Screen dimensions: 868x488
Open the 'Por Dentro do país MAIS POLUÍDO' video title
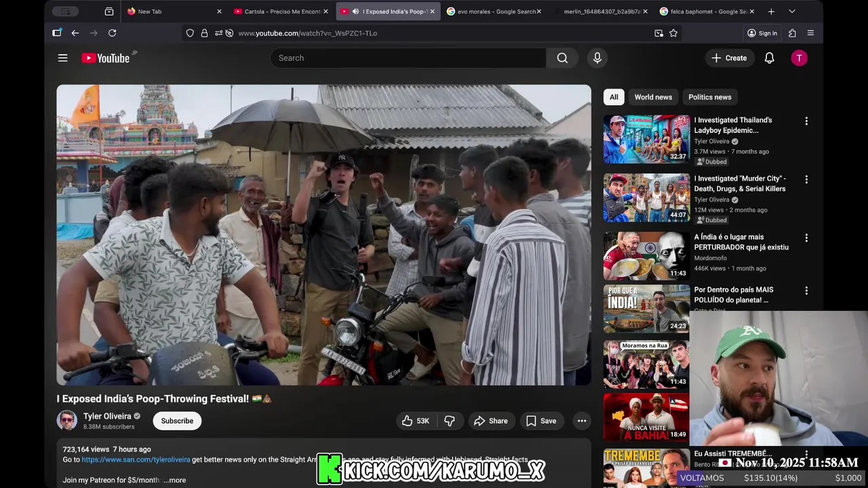click(x=734, y=295)
